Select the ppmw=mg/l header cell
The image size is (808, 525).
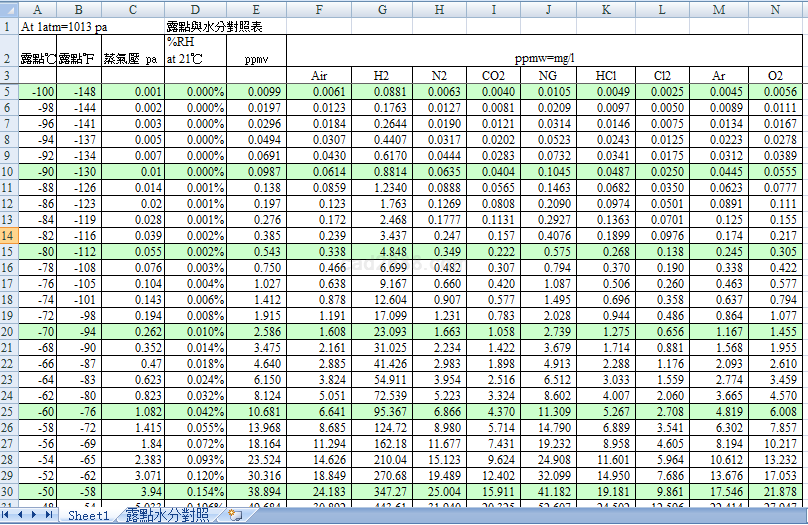click(545, 59)
